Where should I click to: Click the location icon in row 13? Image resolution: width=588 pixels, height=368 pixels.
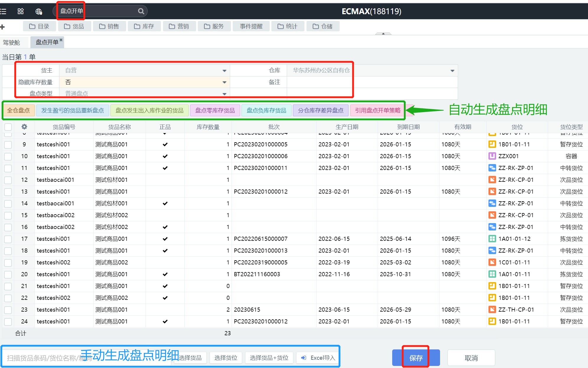492,192
